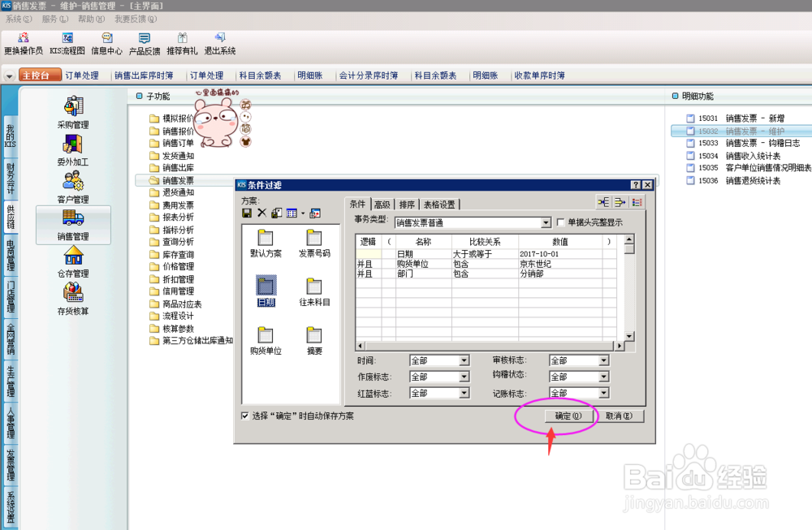Open the 事务类型 dropdown
The image size is (812, 530).
click(x=546, y=222)
